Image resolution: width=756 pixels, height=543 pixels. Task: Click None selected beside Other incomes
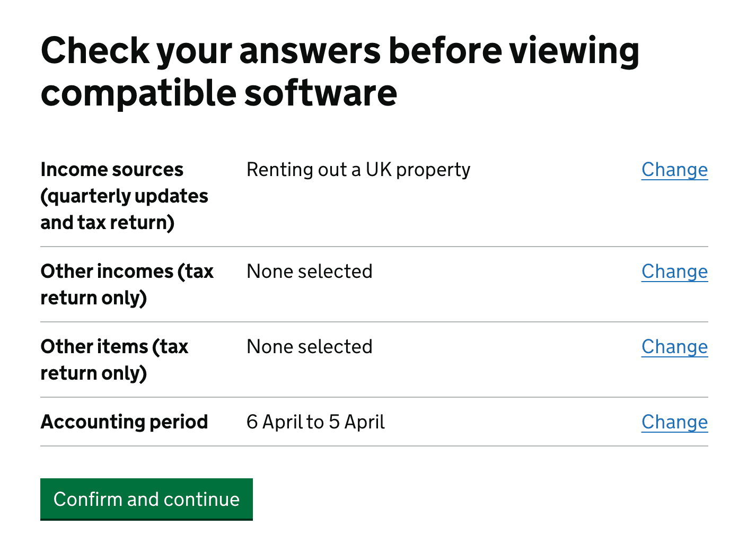tap(310, 271)
